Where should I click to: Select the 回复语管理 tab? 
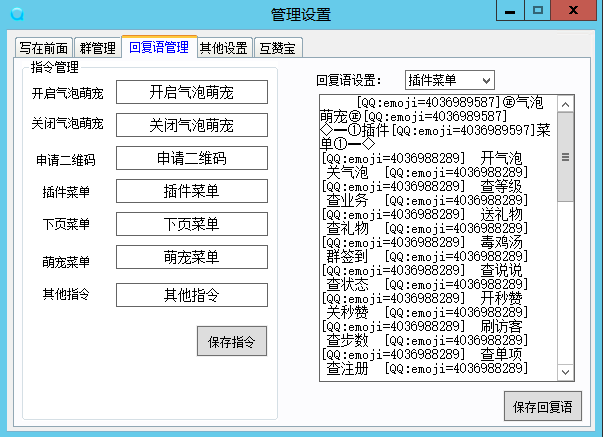[159, 47]
